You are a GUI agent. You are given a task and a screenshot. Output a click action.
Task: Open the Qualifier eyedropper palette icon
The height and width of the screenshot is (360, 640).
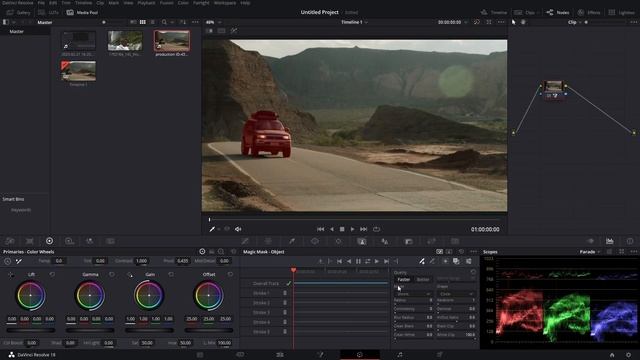(292, 241)
